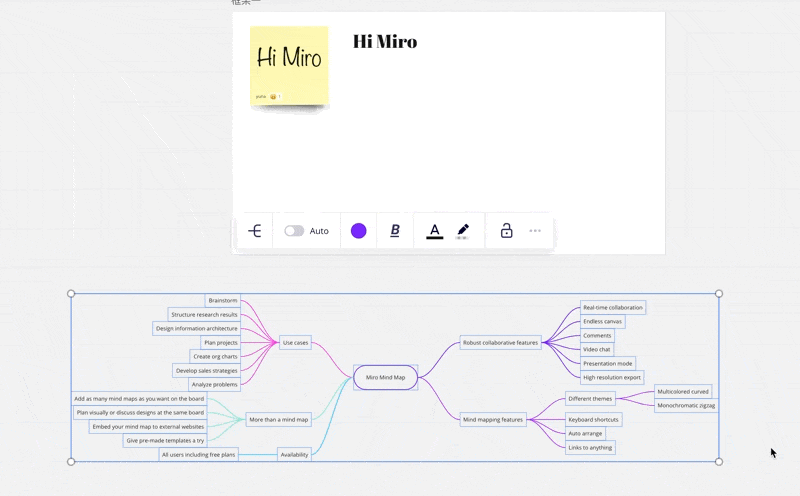Viewport: 800px width, 496px height.
Task: Open the mind map layout icon in the toolbar
Action: (255, 231)
